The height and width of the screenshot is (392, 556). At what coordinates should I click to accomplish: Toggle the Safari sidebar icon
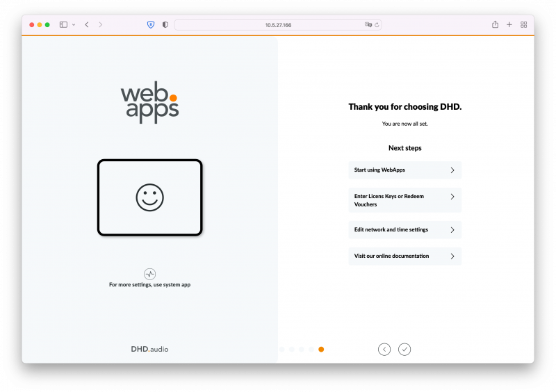(x=63, y=24)
